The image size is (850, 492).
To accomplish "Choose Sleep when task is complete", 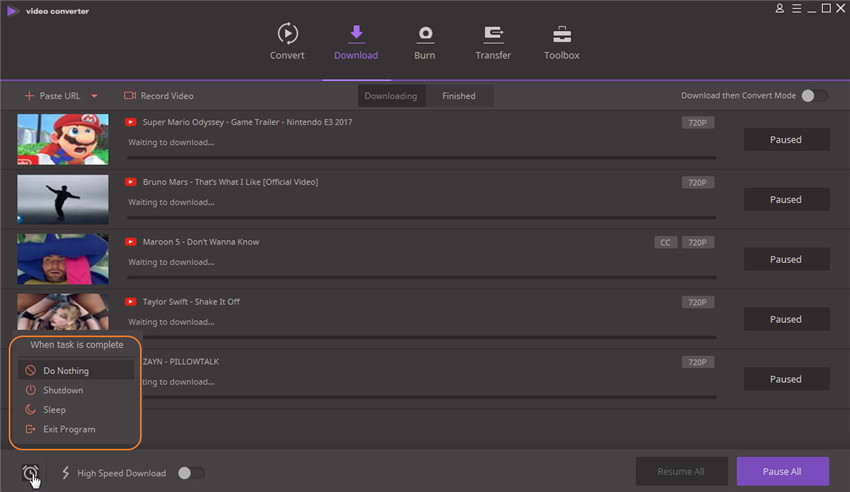I will [x=76, y=410].
